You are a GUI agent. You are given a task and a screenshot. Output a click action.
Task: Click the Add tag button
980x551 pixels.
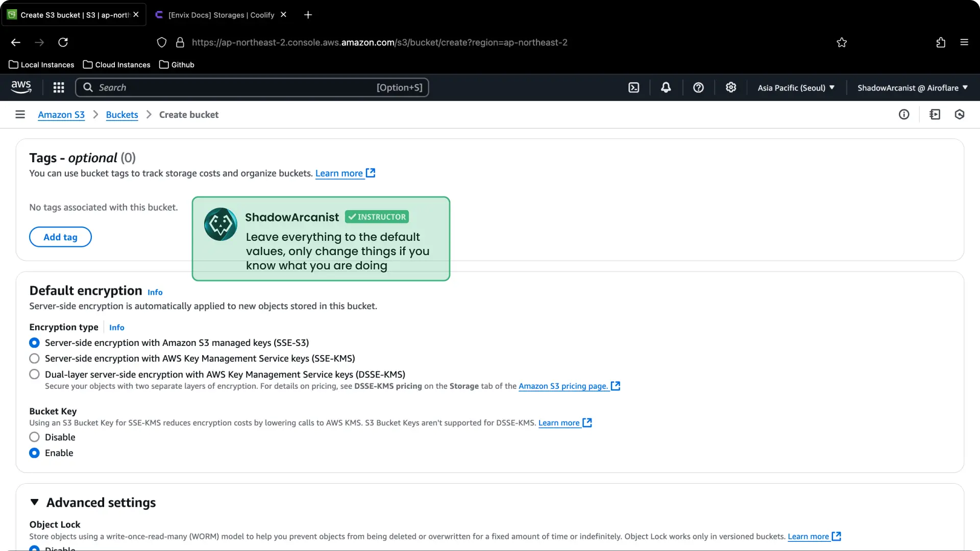point(60,237)
